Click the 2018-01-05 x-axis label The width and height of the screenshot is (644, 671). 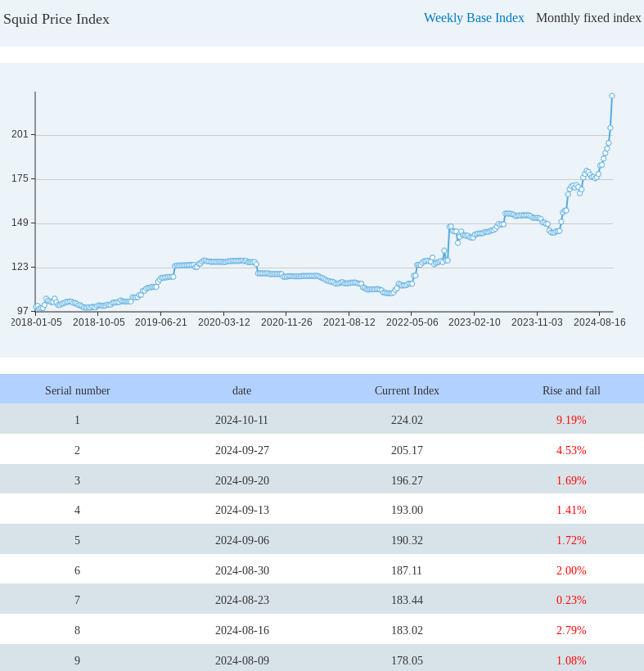click(36, 322)
